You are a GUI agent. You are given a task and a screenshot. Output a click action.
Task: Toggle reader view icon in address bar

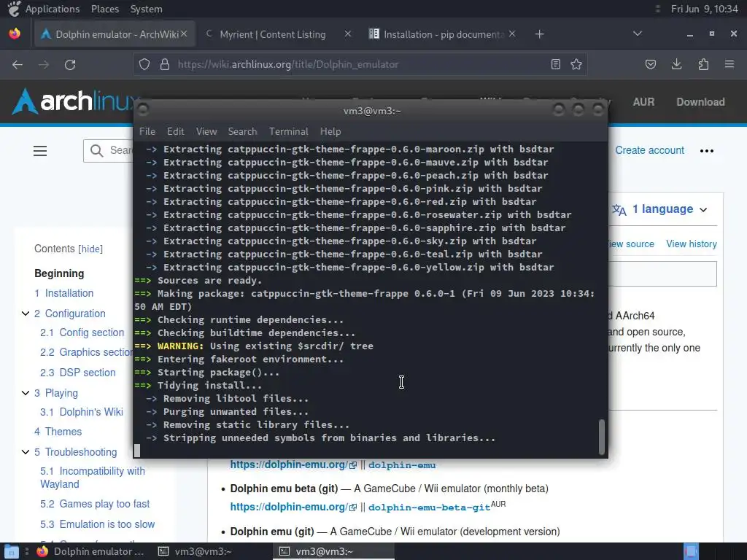[x=555, y=64]
